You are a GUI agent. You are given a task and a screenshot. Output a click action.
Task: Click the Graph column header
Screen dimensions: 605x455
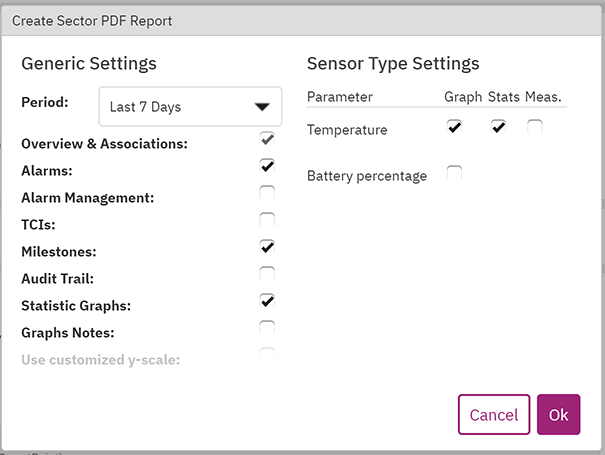pyautogui.click(x=463, y=97)
